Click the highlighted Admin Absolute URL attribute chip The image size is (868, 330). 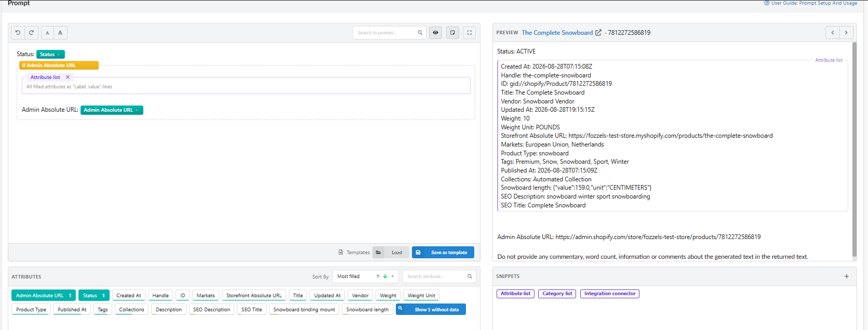pyautogui.click(x=44, y=296)
